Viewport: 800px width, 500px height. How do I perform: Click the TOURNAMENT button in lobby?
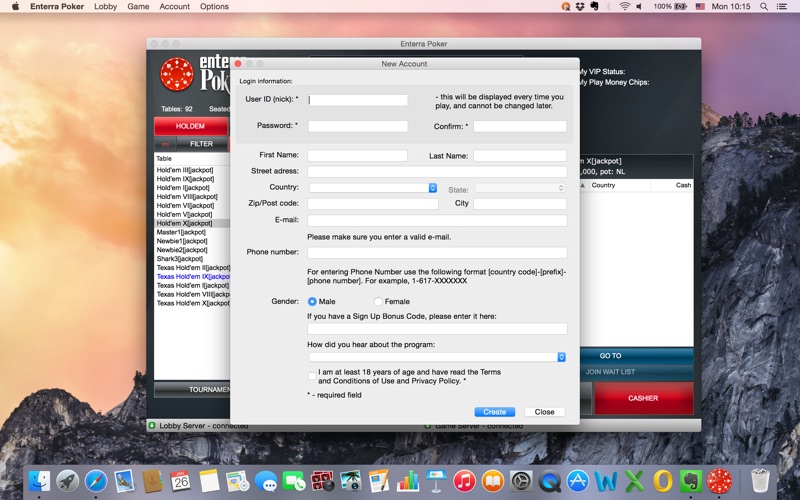click(x=192, y=390)
